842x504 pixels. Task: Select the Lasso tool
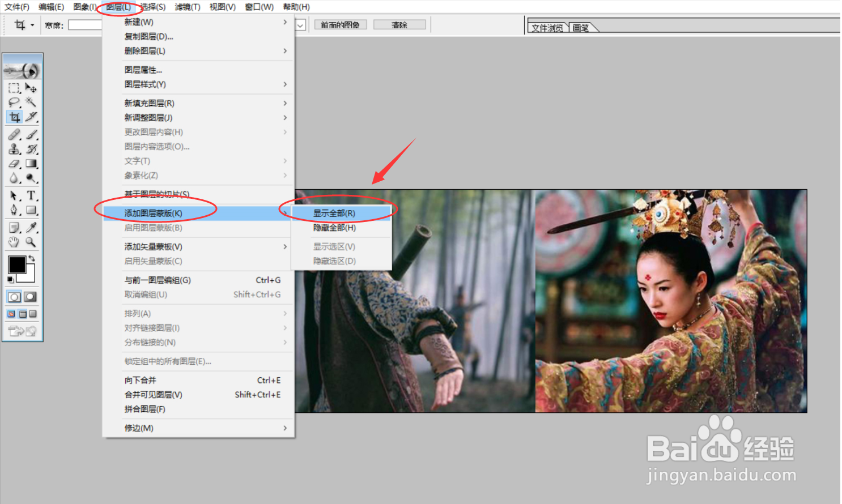pyautogui.click(x=14, y=102)
